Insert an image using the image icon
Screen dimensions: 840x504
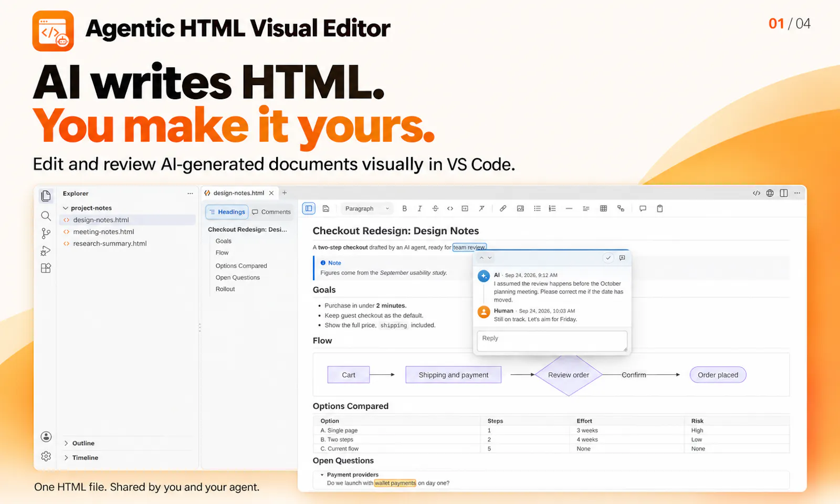click(x=520, y=208)
